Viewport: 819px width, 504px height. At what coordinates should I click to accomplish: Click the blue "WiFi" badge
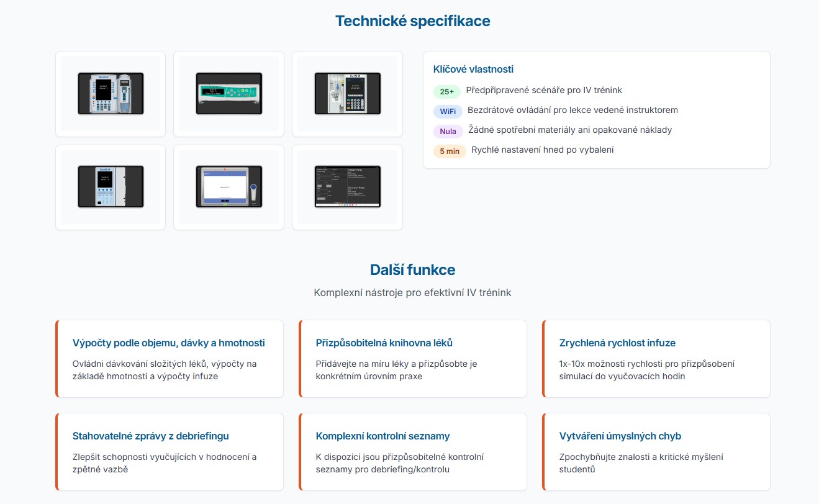point(448,112)
